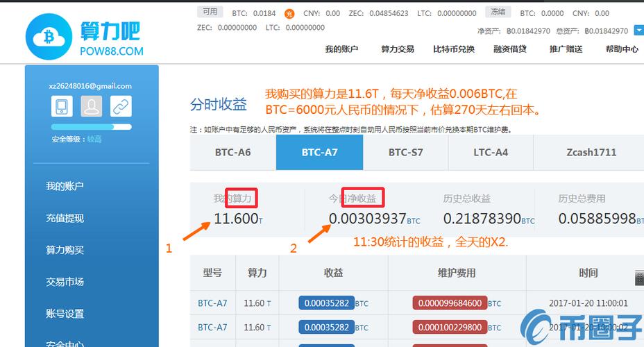This screenshot has width=644, height=347.
Task: Click the chain link binding icon
Action: [x=121, y=106]
